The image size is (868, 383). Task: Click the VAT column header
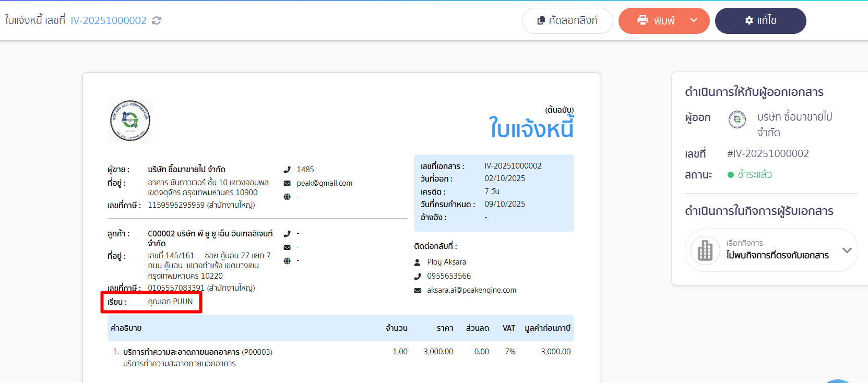[509, 328]
